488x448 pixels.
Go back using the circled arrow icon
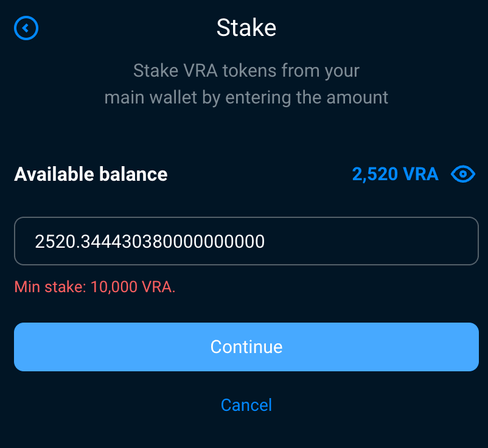point(26,28)
